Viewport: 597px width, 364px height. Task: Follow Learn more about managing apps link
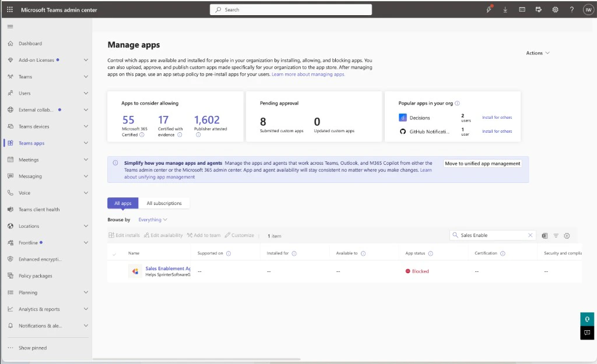(308, 75)
